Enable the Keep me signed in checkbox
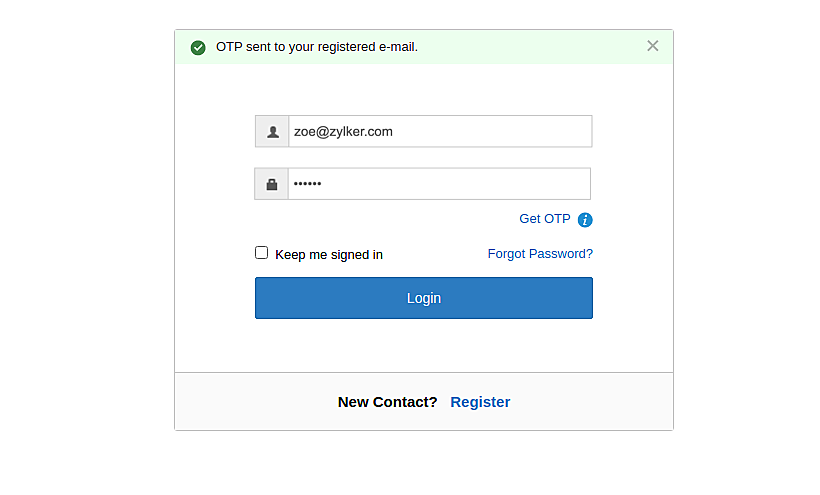 coord(262,253)
